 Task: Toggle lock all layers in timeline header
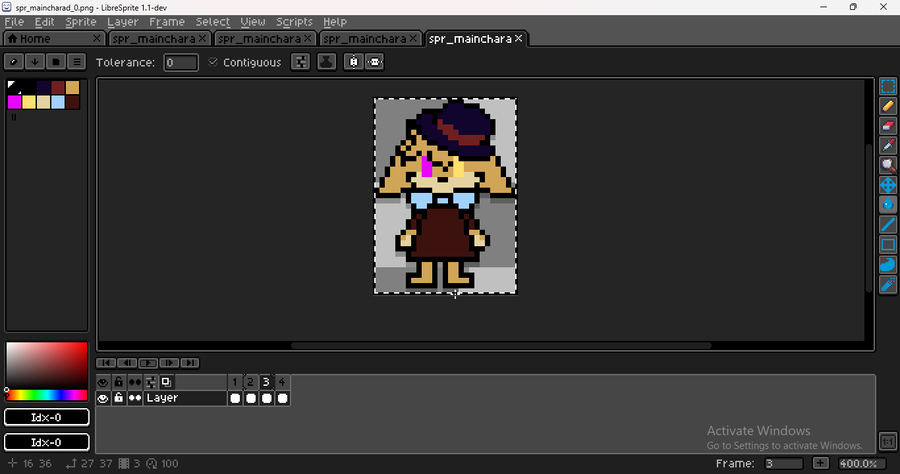[x=118, y=382]
